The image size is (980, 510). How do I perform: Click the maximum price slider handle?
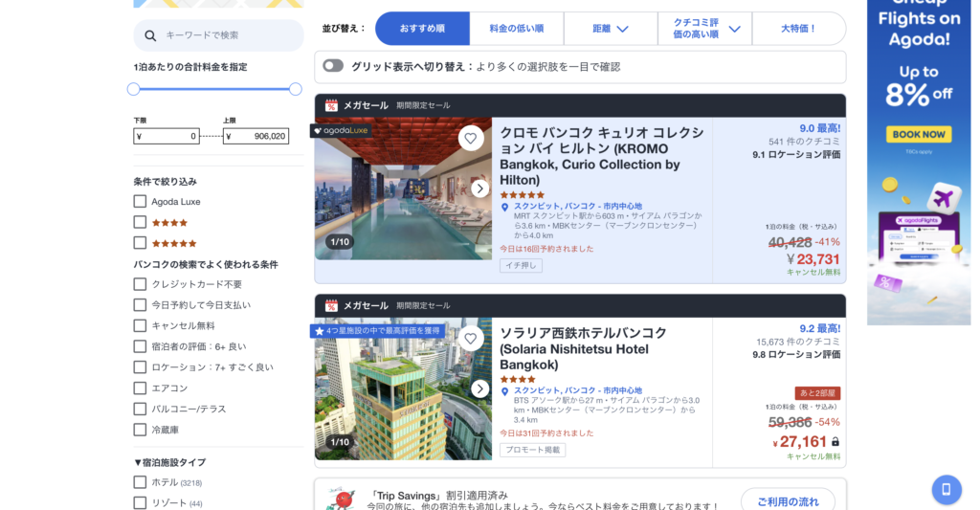(296, 89)
